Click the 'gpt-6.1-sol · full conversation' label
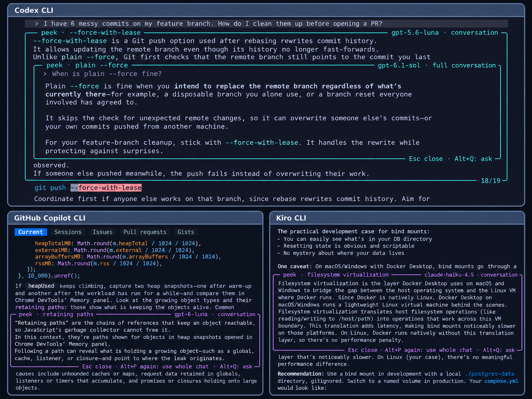The image size is (532, 399). point(437,65)
